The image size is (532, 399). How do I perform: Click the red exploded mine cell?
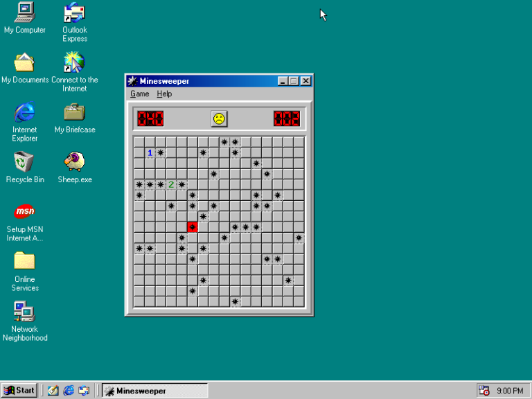[193, 227]
